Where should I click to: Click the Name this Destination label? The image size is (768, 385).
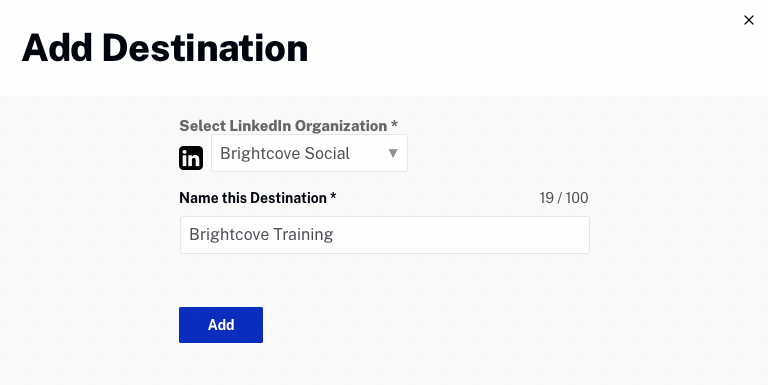click(x=258, y=198)
